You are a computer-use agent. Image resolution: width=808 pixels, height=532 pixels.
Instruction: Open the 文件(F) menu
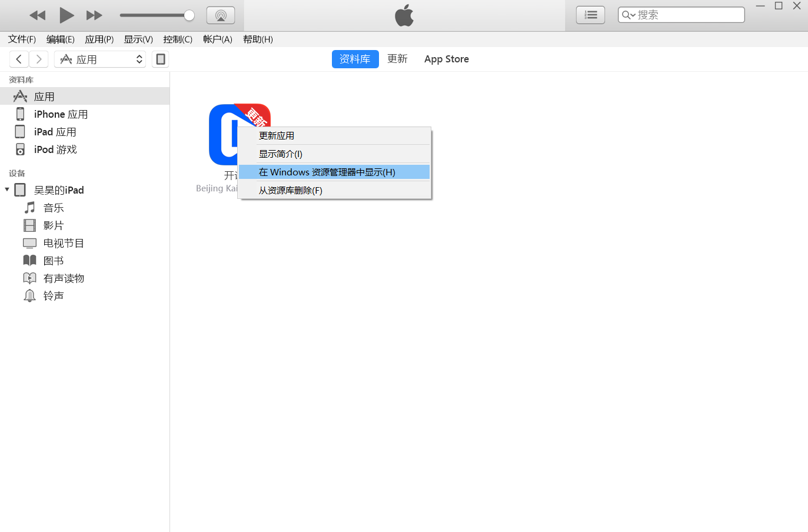[x=22, y=39]
